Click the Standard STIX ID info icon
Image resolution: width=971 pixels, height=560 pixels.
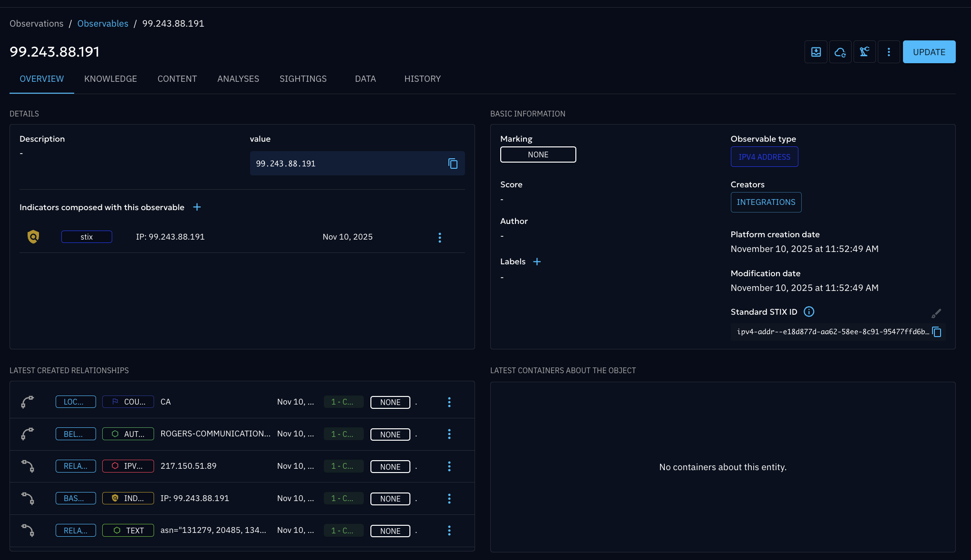click(x=809, y=312)
